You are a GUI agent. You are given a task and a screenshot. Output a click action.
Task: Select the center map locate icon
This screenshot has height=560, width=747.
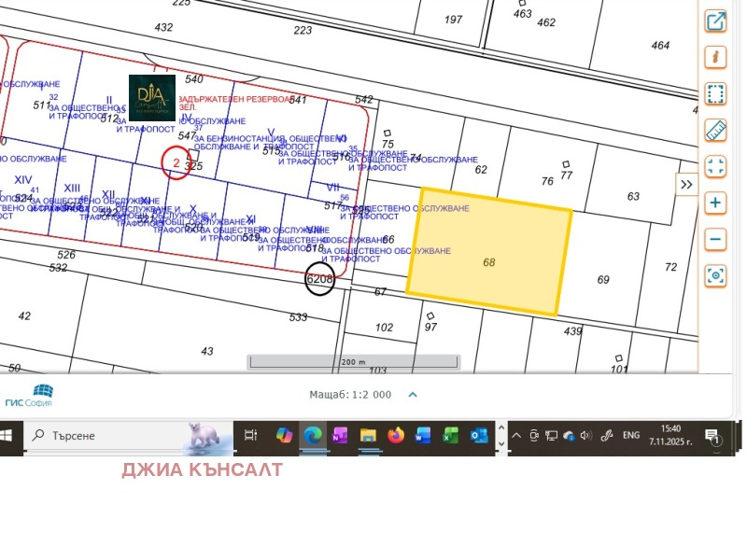(x=715, y=275)
